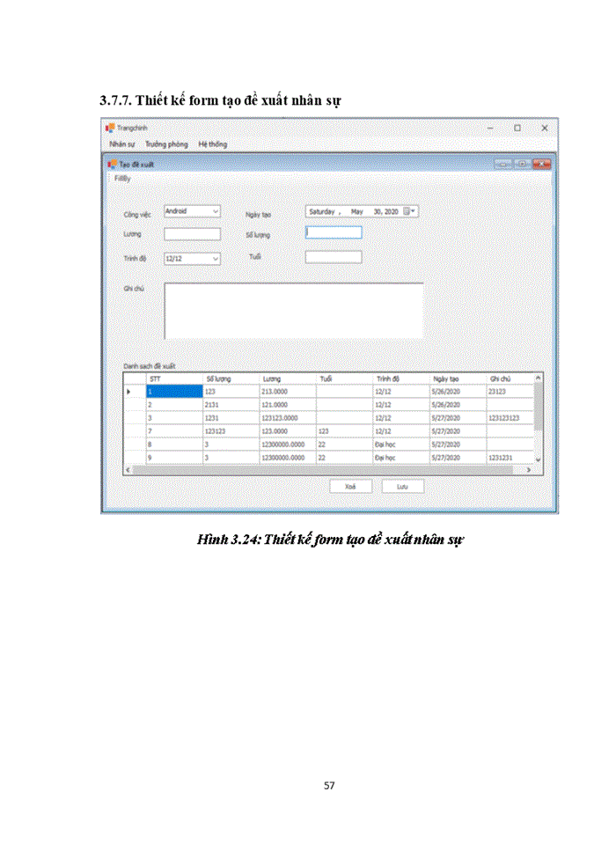616x845 pixels.
Task: Select the row indicator arrow of first row
Action: click(x=131, y=391)
